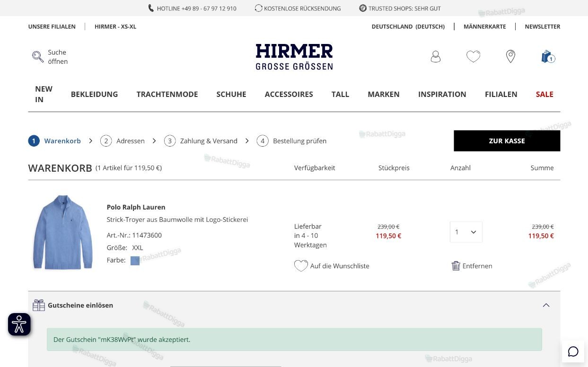Click the Größe: XXL text
The width and height of the screenshot is (588, 367).
(x=125, y=247)
